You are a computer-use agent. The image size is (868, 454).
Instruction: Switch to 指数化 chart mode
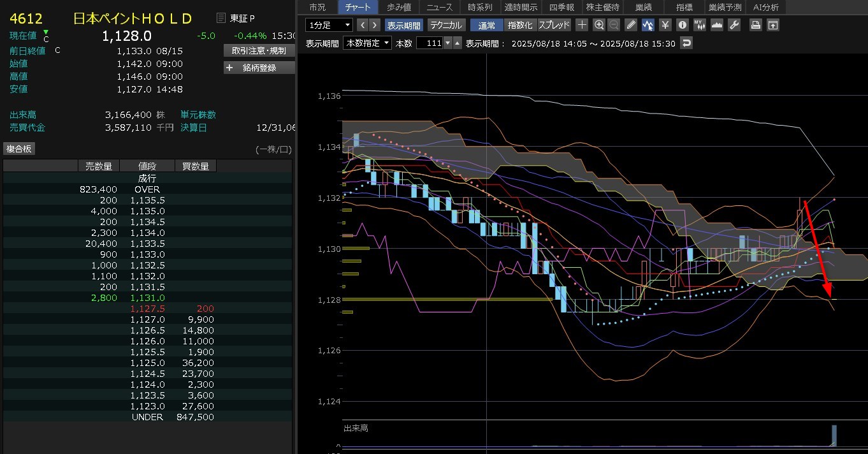(520, 25)
